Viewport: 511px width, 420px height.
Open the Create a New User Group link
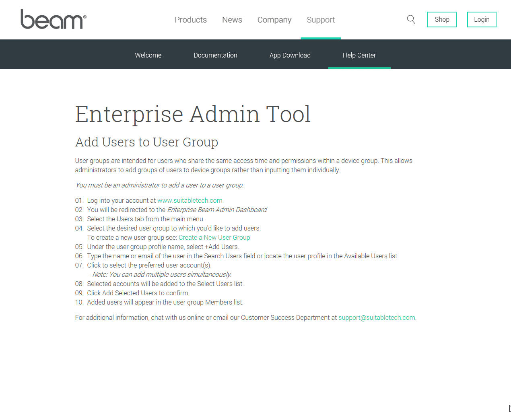pos(214,237)
